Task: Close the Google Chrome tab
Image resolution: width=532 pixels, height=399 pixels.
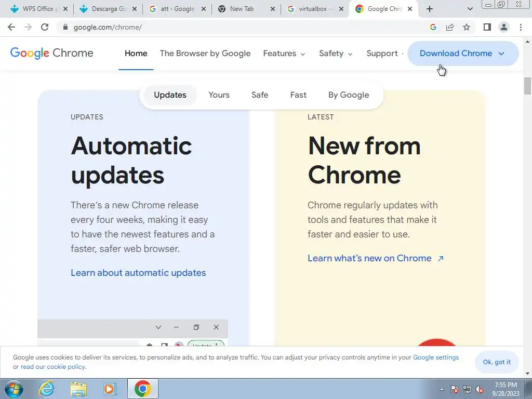Action: (410, 9)
